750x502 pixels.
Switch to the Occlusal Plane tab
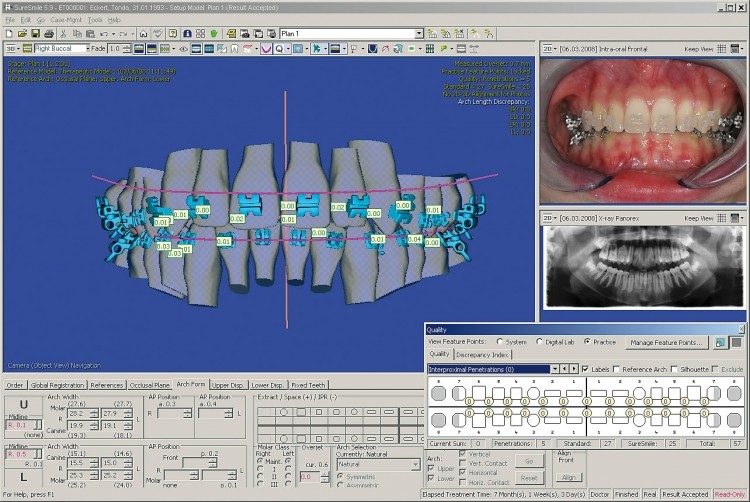coord(150,385)
